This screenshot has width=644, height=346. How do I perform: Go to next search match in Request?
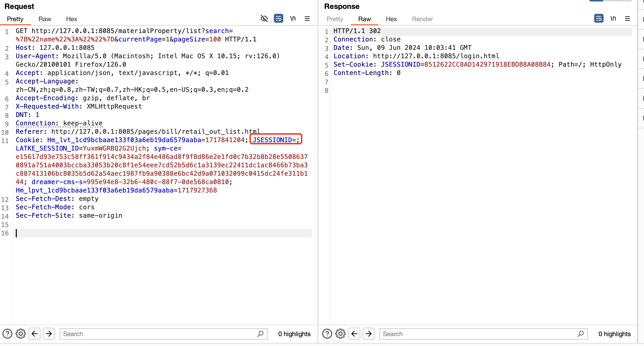pyautogui.click(x=49, y=334)
